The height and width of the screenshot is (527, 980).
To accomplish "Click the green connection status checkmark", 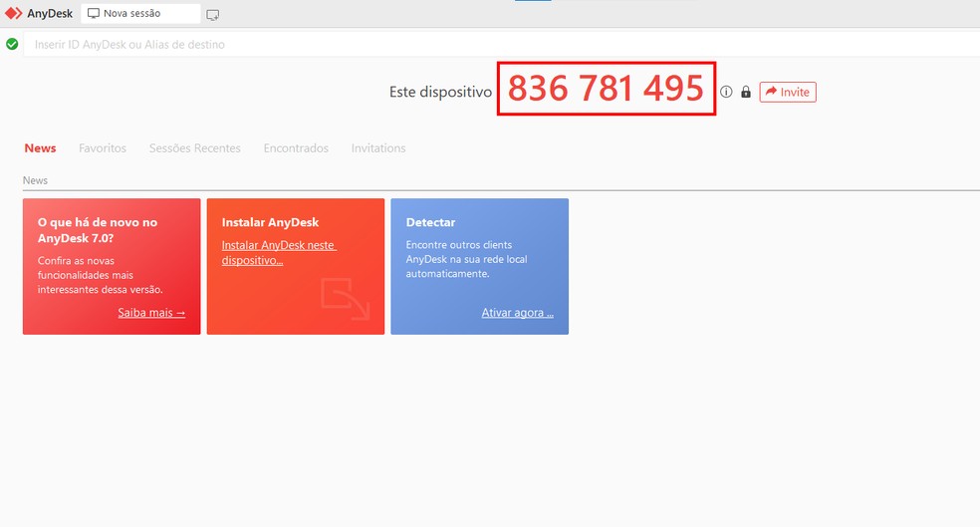I will pyautogui.click(x=12, y=45).
